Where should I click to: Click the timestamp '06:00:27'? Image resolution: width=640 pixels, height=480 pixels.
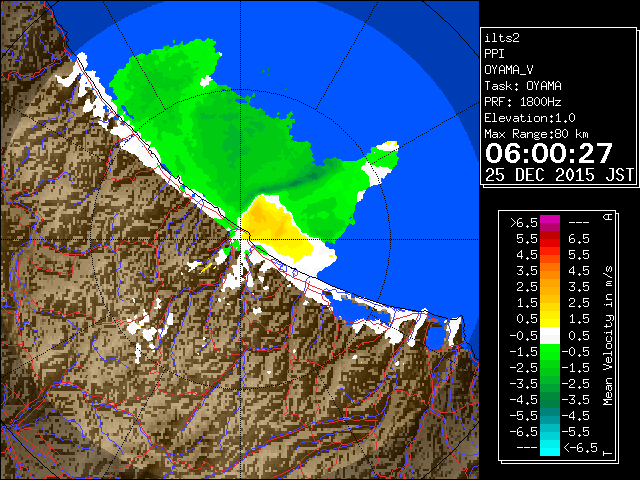tap(549, 153)
